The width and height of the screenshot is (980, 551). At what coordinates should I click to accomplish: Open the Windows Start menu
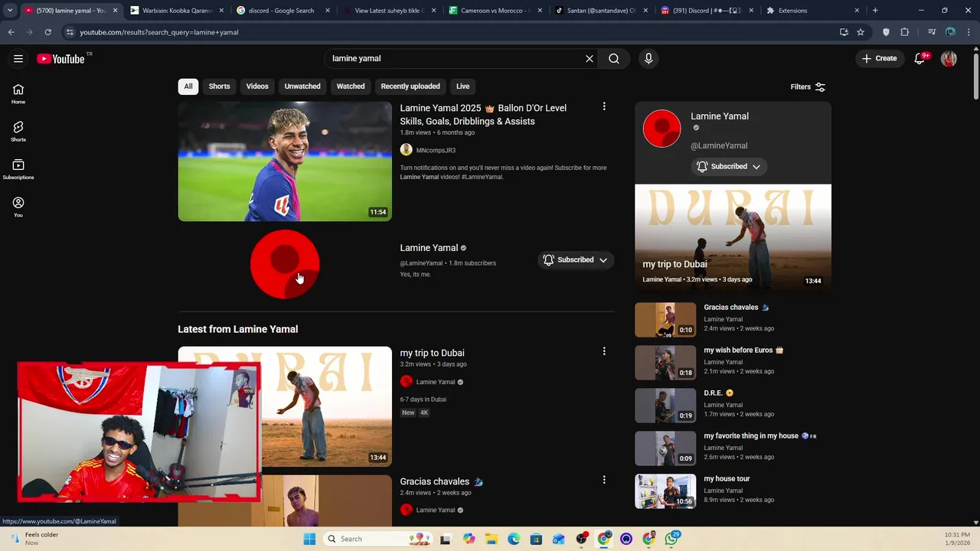click(x=309, y=539)
